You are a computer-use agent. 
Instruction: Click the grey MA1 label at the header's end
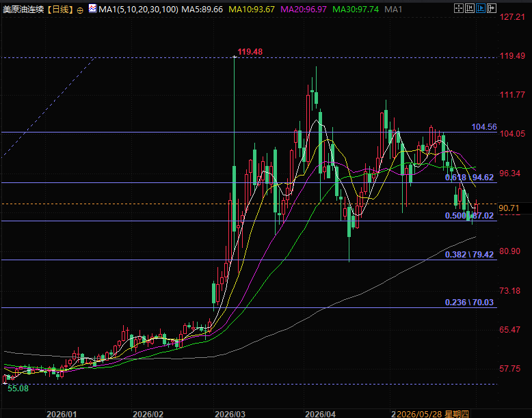click(393, 9)
